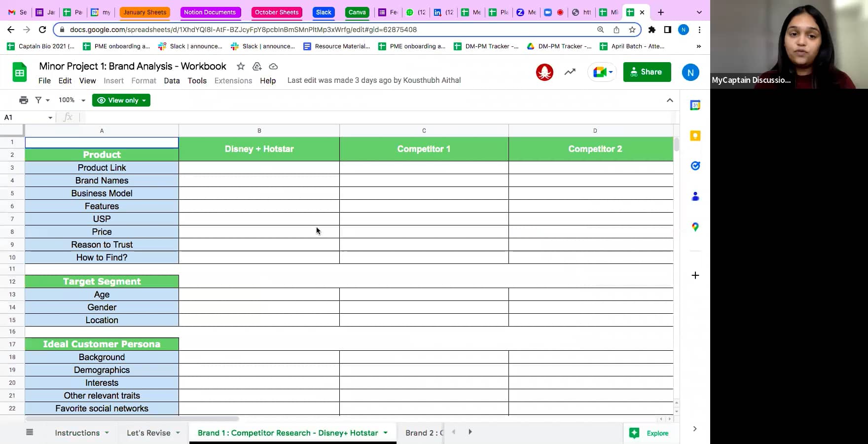The height and width of the screenshot is (444, 868).
Task: Switch to the Let's Revise sheet tab
Action: [x=148, y=433]
